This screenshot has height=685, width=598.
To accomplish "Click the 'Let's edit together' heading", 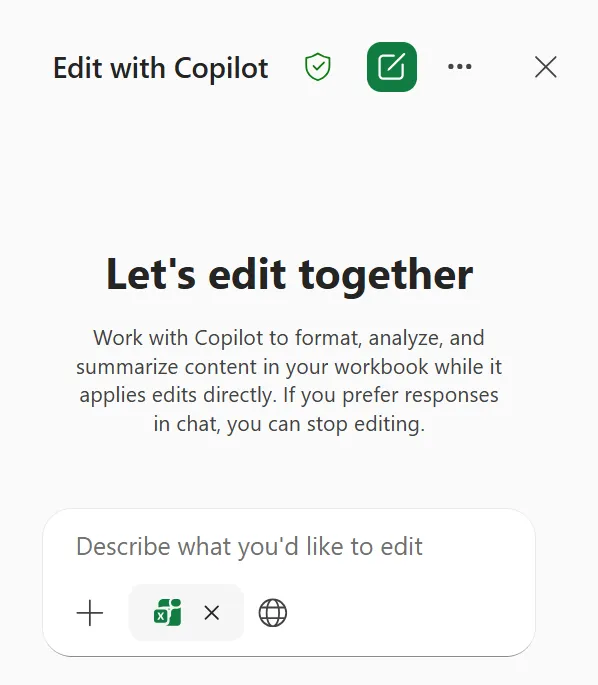I will point(290,274).
